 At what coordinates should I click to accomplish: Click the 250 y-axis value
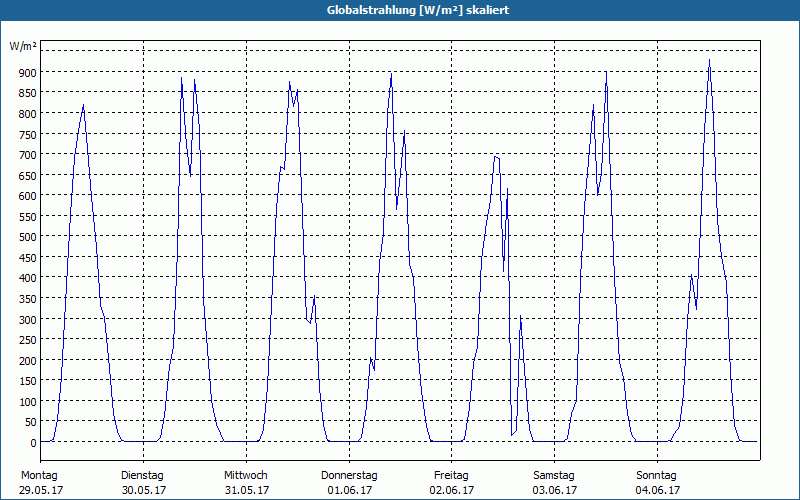[27, 340]
